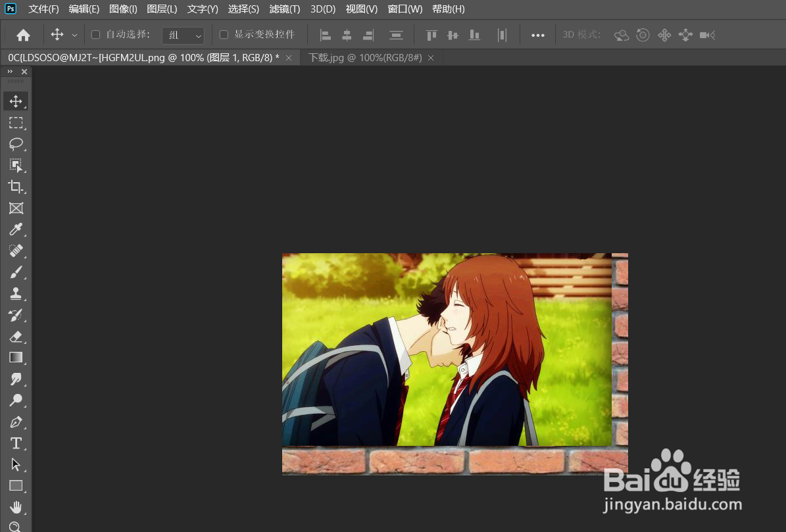The image size is (786, 532).
Task: Click 3D orbit camera icon
Action: [622, 35]
